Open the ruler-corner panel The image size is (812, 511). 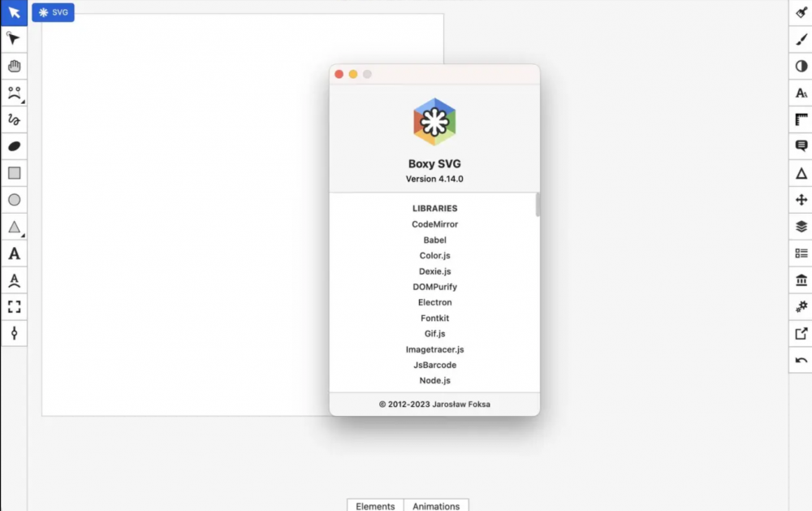click(x=801, y=119)
